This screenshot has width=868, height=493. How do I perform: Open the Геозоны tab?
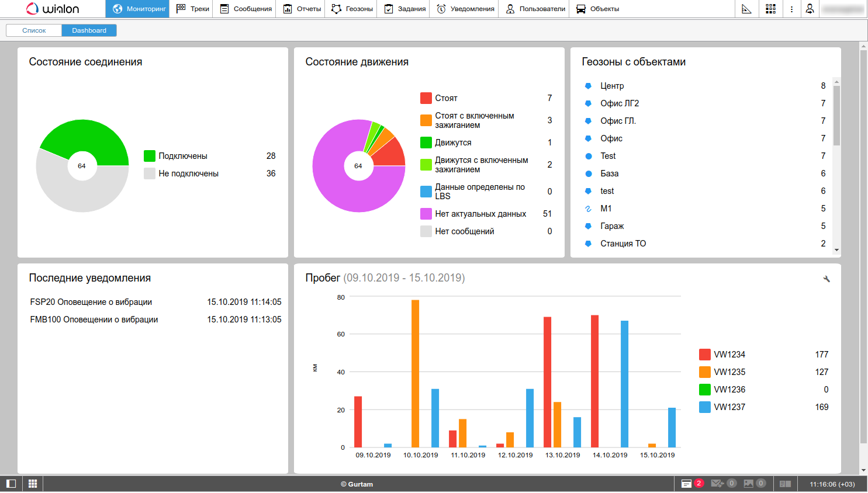click(x=352, y=9)
